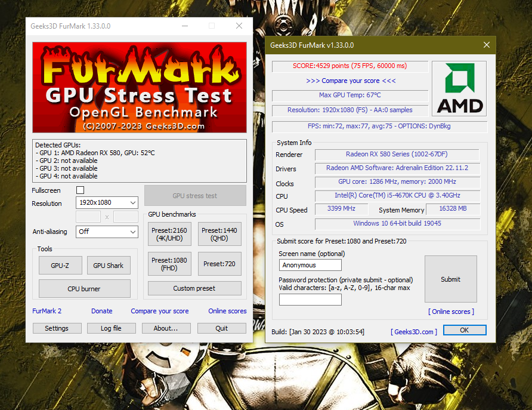Viewport: 532px width, 410px height.
Task: Close the score dialog window
Action: (487, 45)
